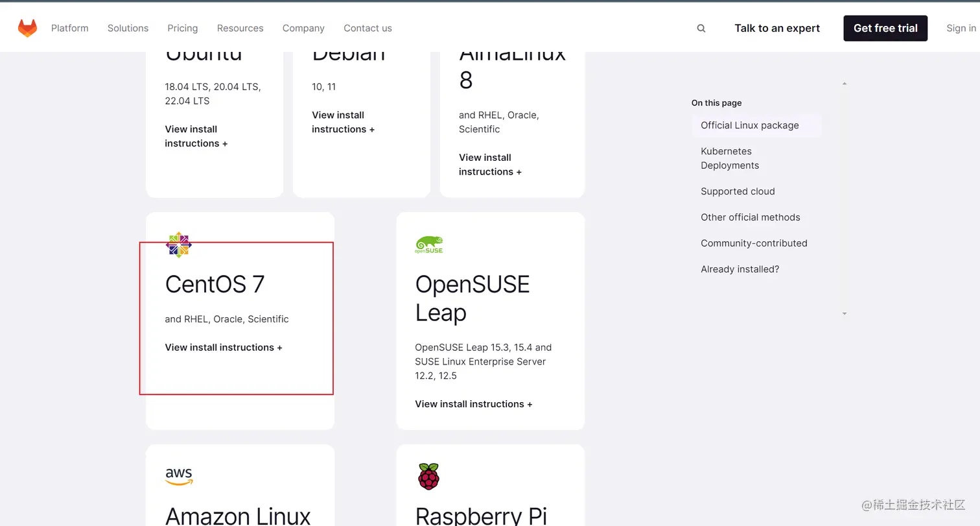This screenshot has height=526, width=980.
Task: Open the Solutions menu
Action: [x=128, y=28]
